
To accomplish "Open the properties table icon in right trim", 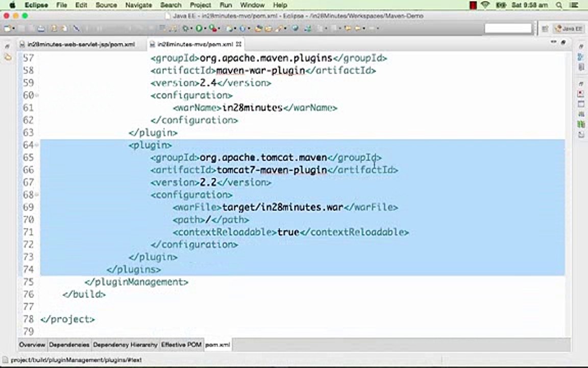I will point(581,104).
